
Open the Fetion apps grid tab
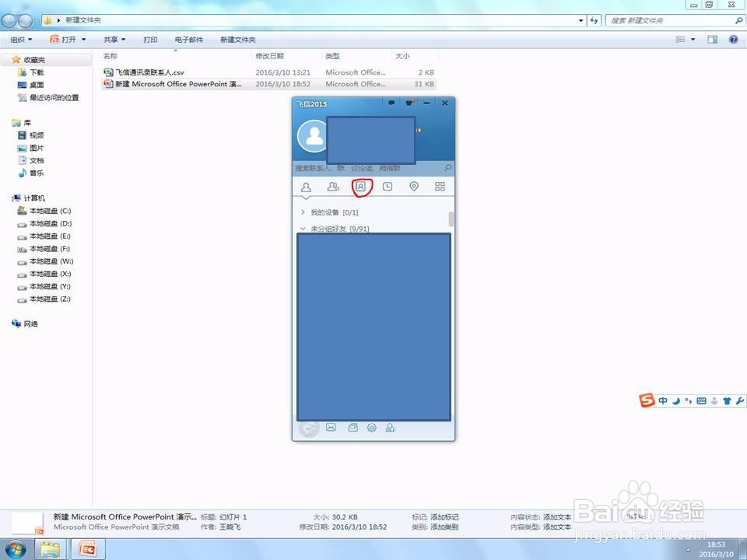440,187
